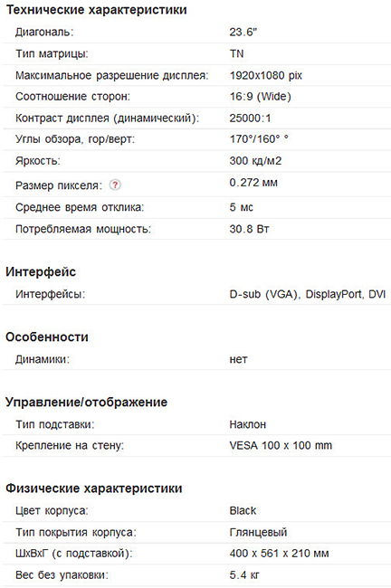Select the VESA 100 x 100 mm value
The height and width of the screenshot is (588, 391).
point(281,445)
